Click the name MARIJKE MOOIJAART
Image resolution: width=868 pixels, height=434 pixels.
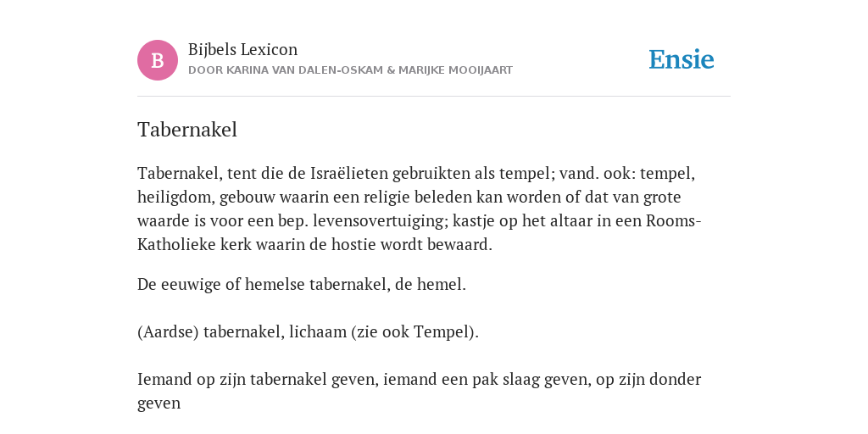(455, 70)
